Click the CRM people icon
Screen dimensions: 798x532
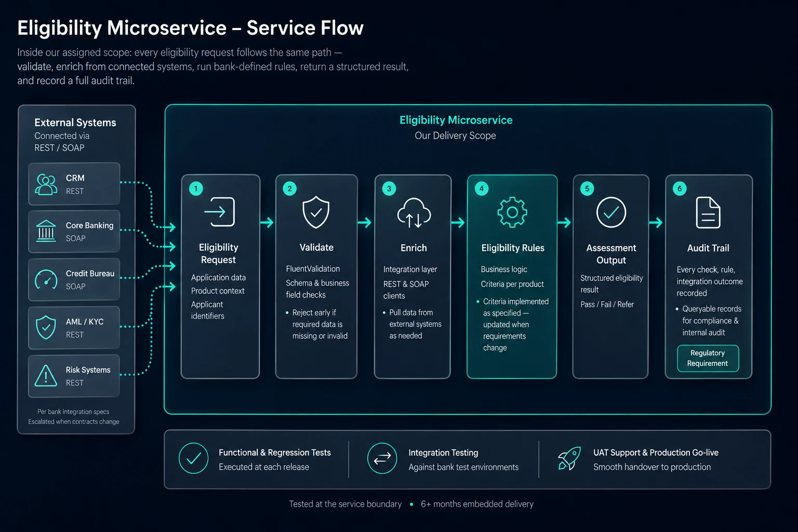46,184
